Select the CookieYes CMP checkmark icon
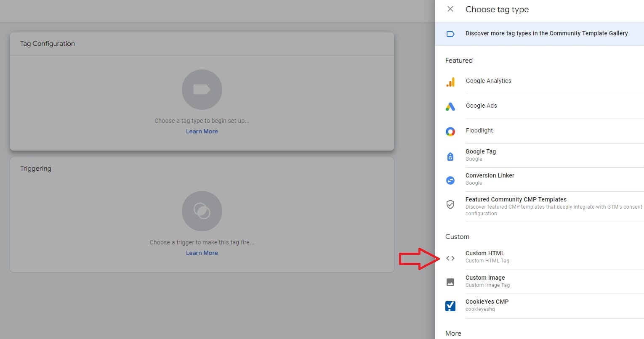This screenshot has width=644, height=339. (450, 306)
